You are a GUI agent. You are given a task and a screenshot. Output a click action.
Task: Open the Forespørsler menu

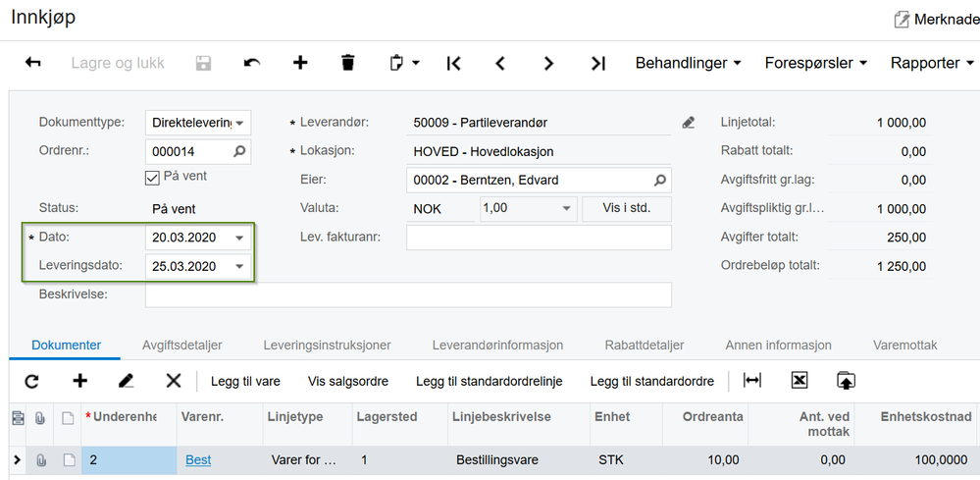click(815, 63)
